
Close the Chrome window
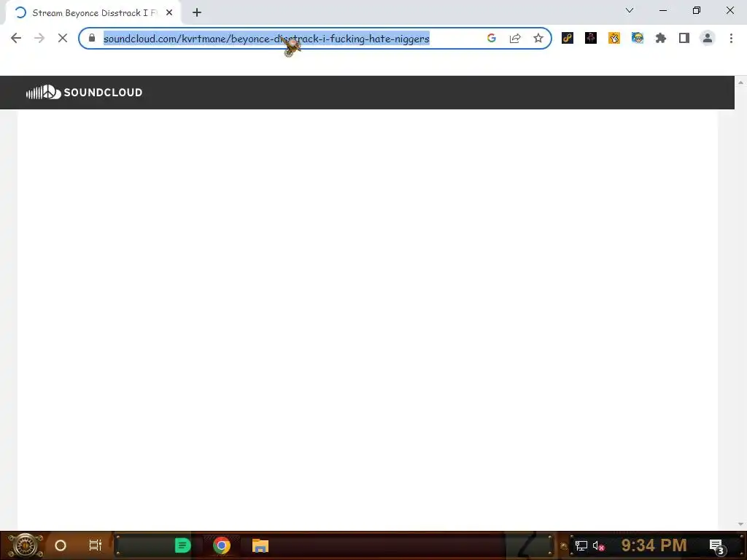(x=729, y=10)
